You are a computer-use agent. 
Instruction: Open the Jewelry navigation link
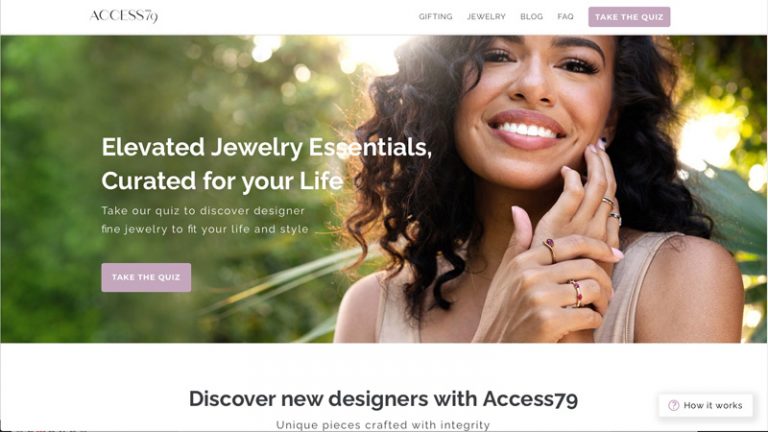[x=486, y=17]
